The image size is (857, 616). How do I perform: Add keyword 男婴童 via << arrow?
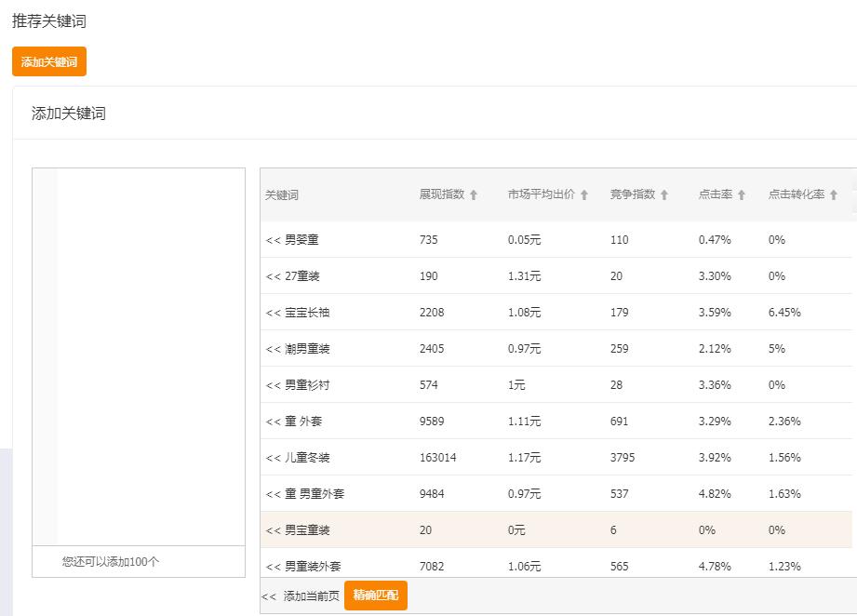(273, 240)
